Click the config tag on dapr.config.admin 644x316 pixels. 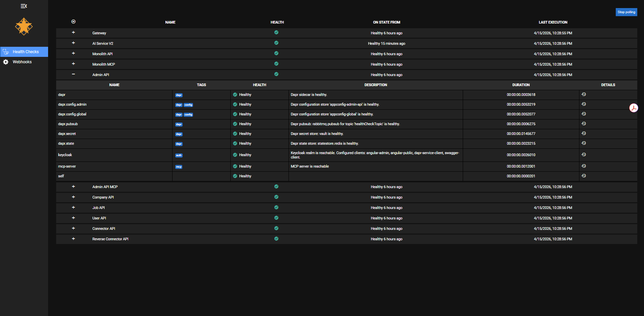coord(188,105)
